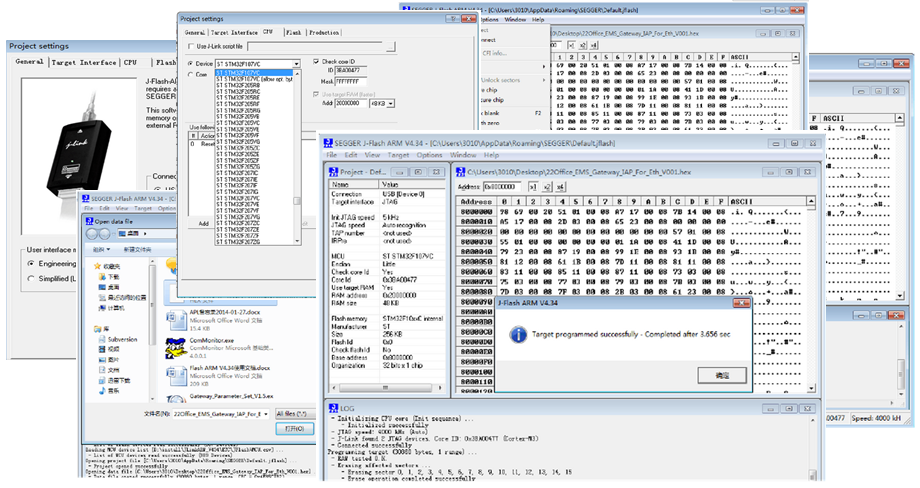The height and width of the screenshot is (488, 920).
Task: Click the Mask FFFFFFFF input field
Action: pyautogui.click(x=351, y=82)
